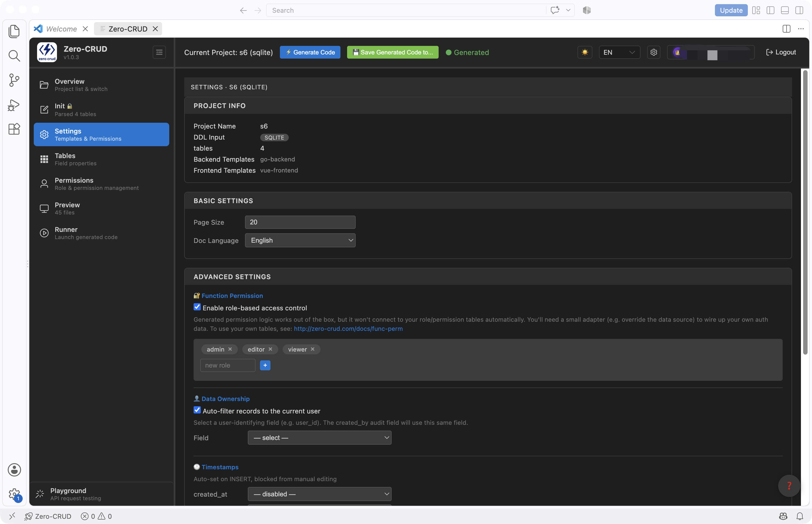The height and width of the screenshot is (524, 812).
Task: Open the EN language dropdown
Action: tap(619, 53)
